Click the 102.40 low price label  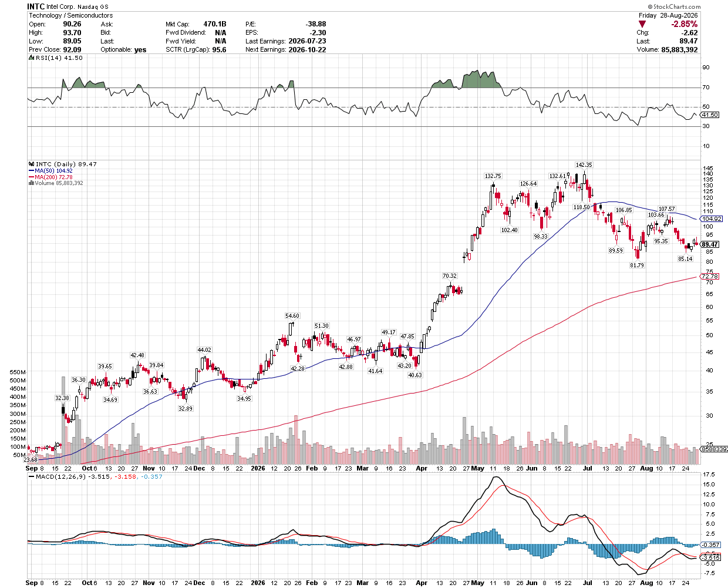509,230
